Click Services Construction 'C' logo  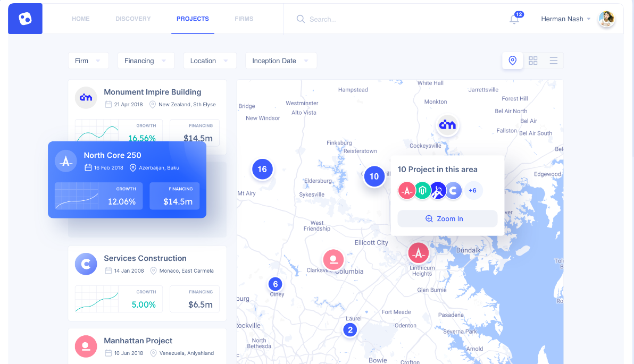click(x=86, y=264)
